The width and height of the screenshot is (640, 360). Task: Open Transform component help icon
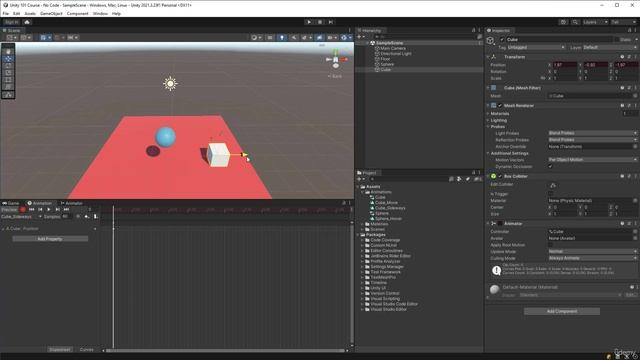(622, 57)
